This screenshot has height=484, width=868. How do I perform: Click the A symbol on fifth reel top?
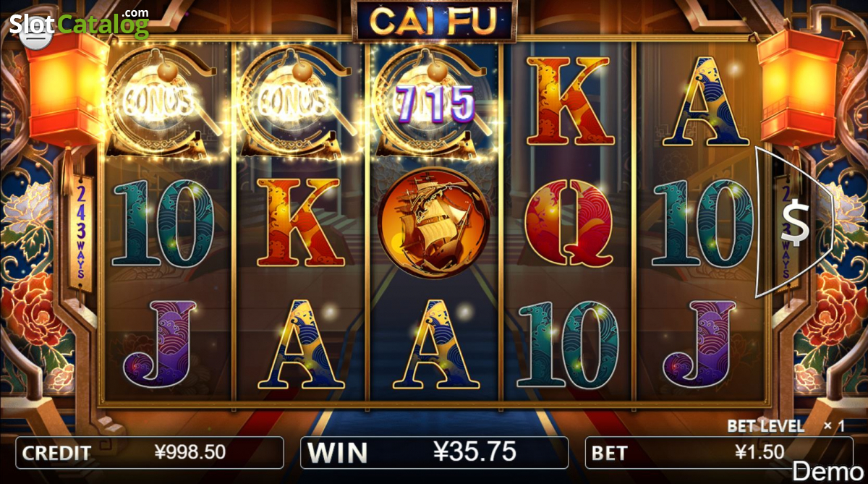[706, 102]
